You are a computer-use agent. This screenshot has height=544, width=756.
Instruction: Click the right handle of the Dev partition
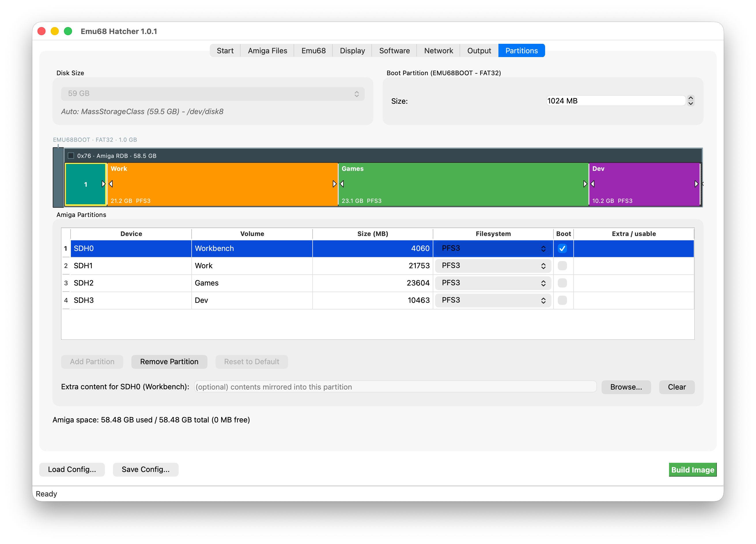696,184
